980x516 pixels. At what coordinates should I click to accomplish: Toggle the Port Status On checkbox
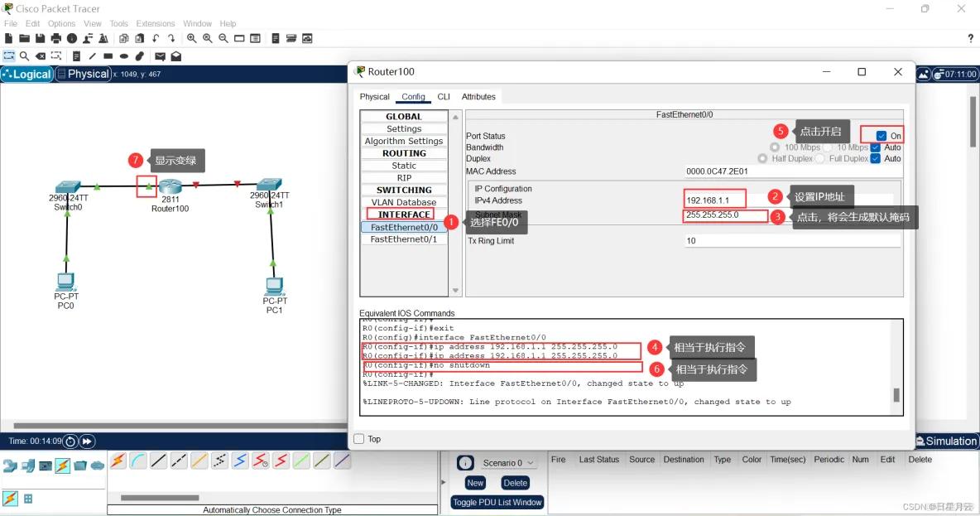pyautogui.click(x=882, y=136)
